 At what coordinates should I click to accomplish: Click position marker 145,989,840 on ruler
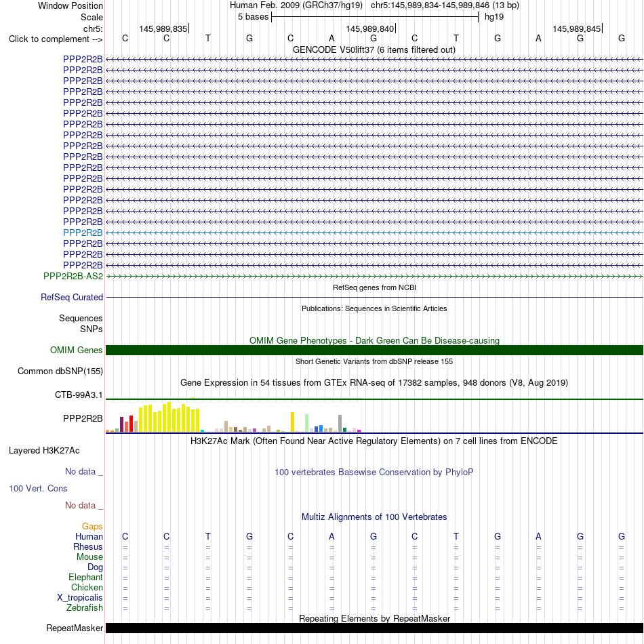(370, 28)
